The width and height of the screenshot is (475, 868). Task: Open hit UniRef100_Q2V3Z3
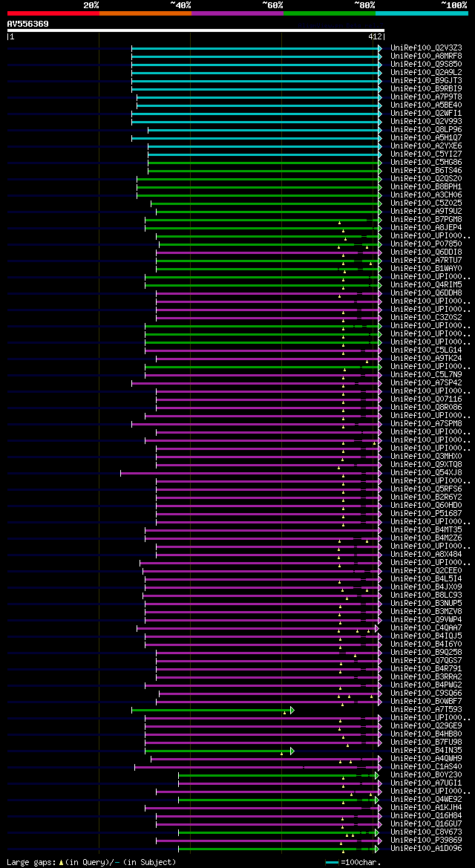coord(426,48)
